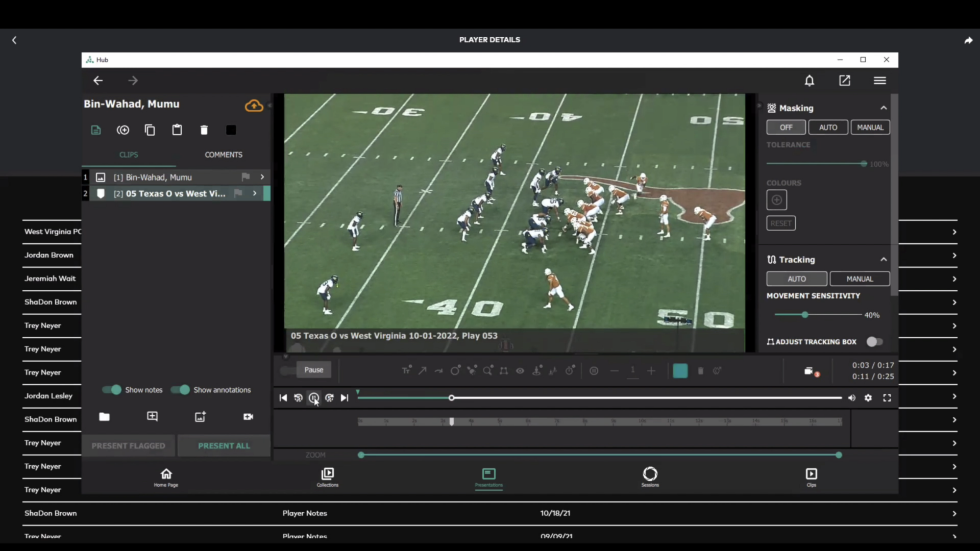
Task: Select the fullscreen expand icon
Action: [x=887, y=397]
